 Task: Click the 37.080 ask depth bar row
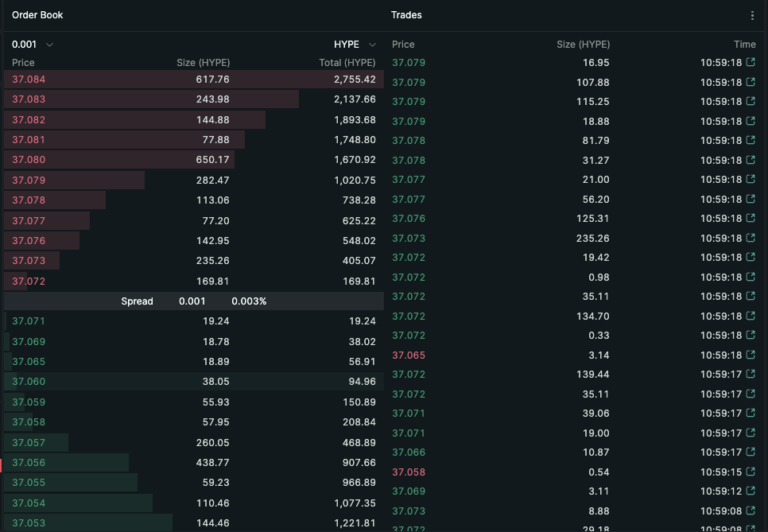click(x=120, y=160)
